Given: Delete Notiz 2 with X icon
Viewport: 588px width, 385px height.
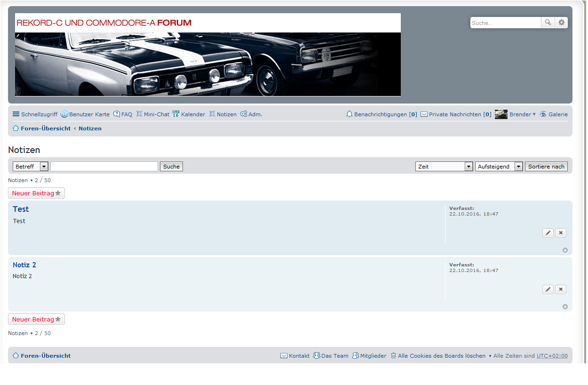Looking at the screenshot, I should [x=561, y=289].
